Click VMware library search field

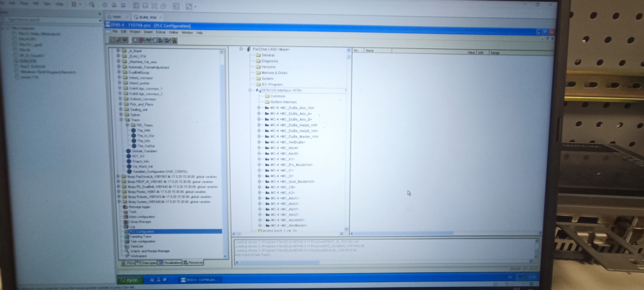(x=51, y=20)
